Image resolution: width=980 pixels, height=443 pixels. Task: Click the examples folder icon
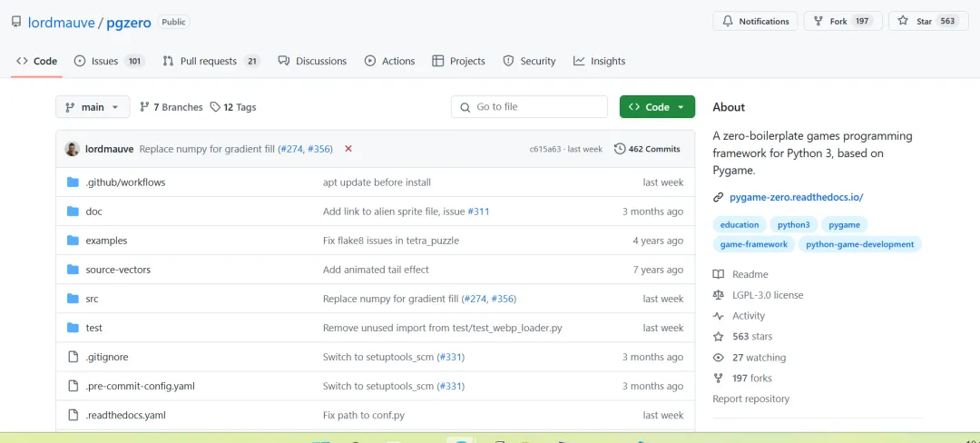(73, 241)
